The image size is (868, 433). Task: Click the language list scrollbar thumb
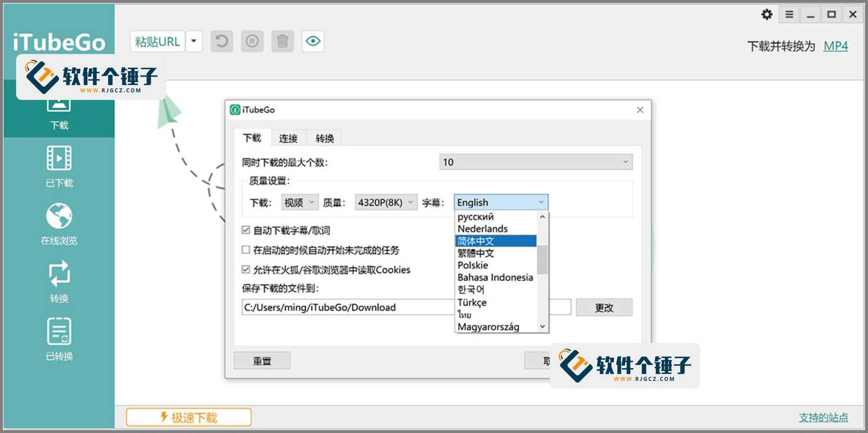pos(543,259)
